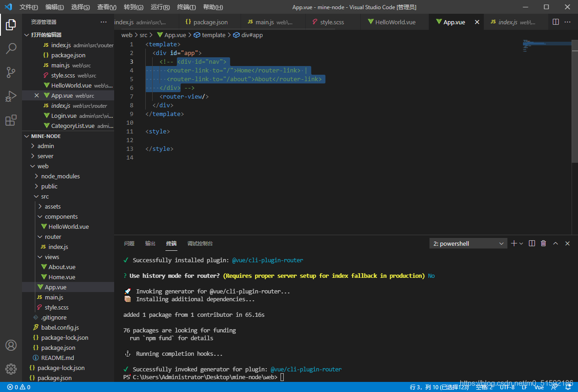Open Run and Debug view icon
Viewport: 578px width, 392px height.
(11, 96)
